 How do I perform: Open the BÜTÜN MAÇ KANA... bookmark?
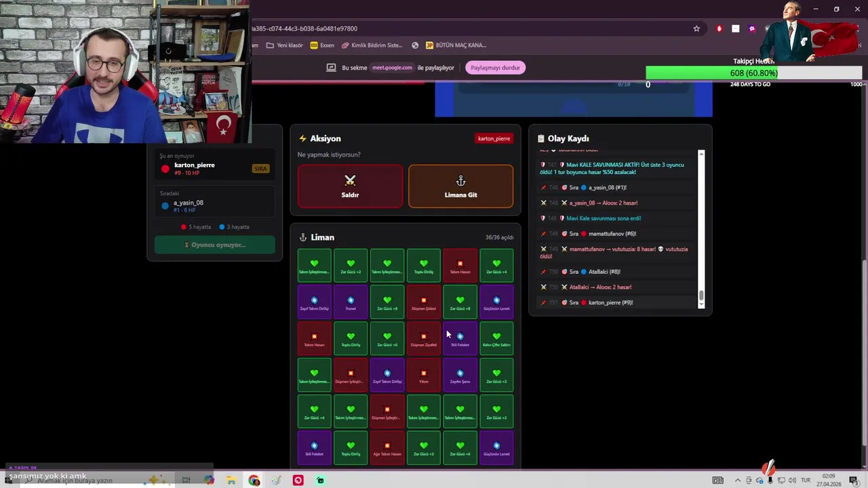[x=456, y=45]
